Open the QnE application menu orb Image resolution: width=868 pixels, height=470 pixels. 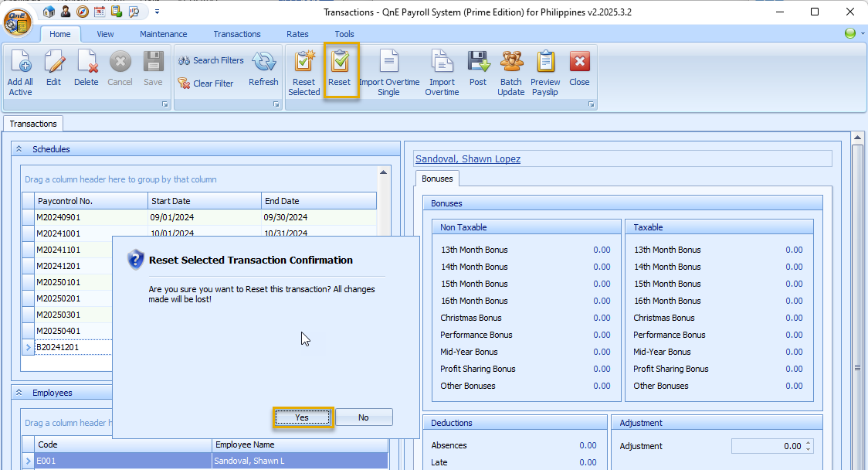pos(18,22)
